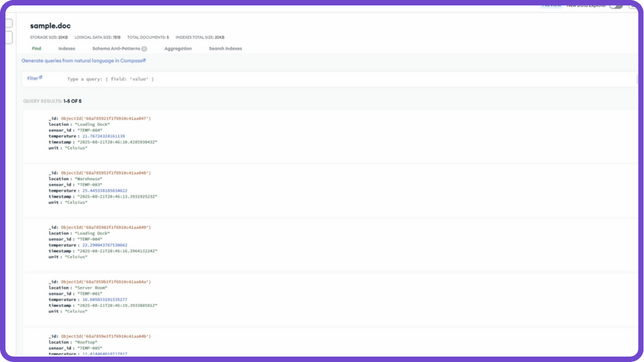
Task: Open the Search Indexes tab
Action: pos(226,48)
